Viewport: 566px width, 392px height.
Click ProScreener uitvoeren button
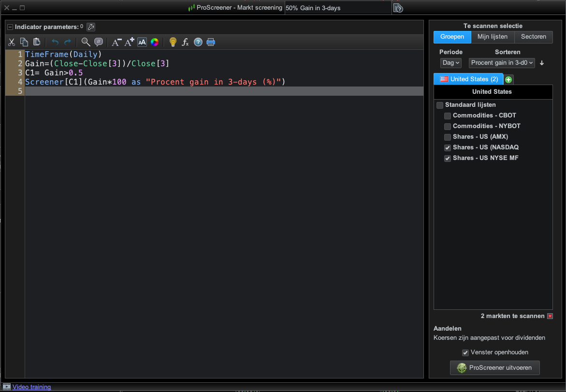[x=494, y=368]
